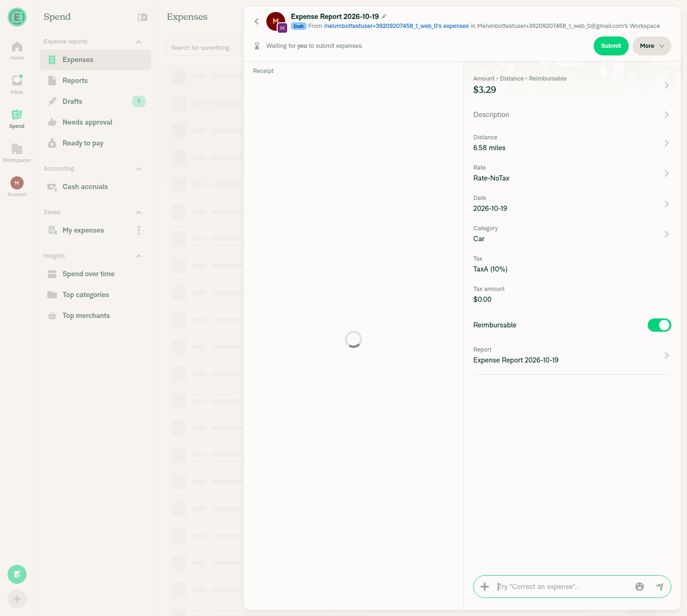687x616 pixels.
Task: Focus the Search for something field
Action: click(205, 48)
